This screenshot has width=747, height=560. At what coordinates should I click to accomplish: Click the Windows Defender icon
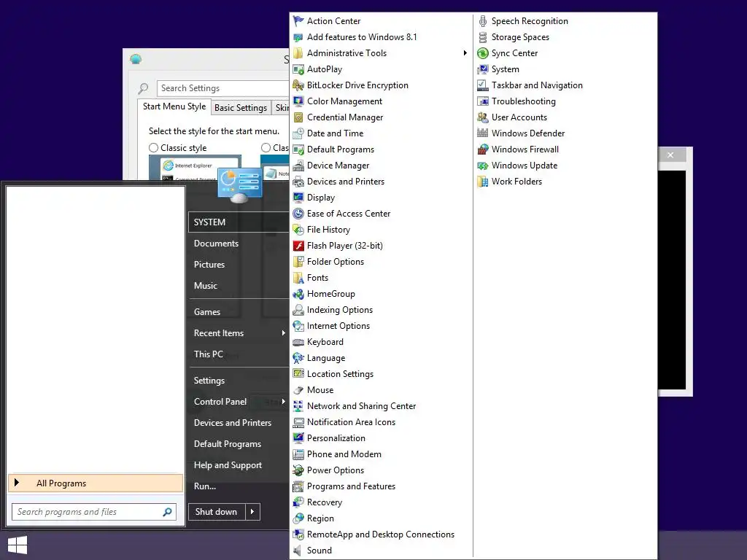pos(483,133)
